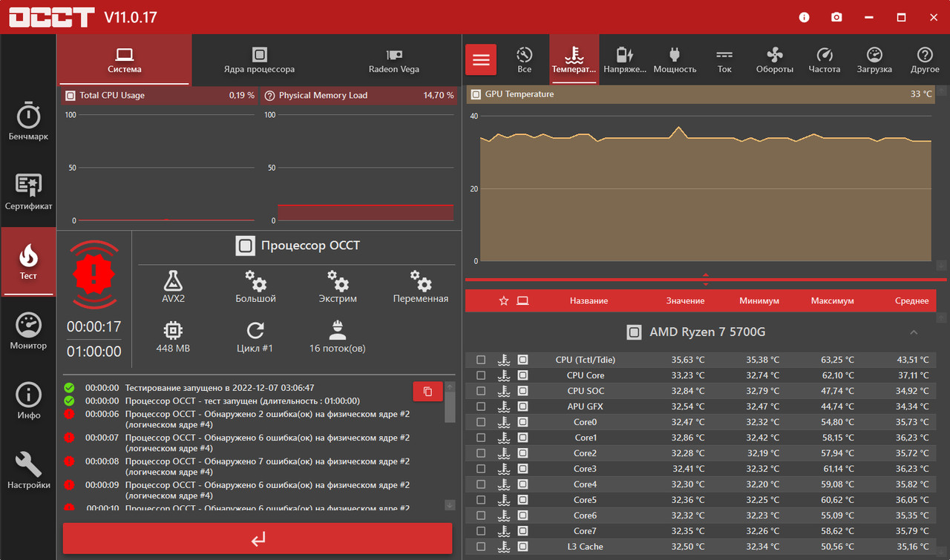Click the info icon in title bar
The width and height of the screenshot is (950, 560).
805,17
